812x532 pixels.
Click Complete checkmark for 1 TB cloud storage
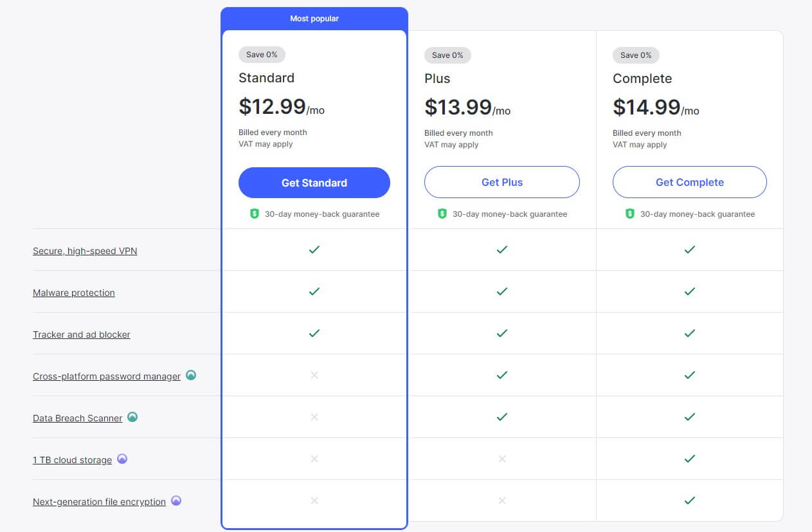coord(690,459)
